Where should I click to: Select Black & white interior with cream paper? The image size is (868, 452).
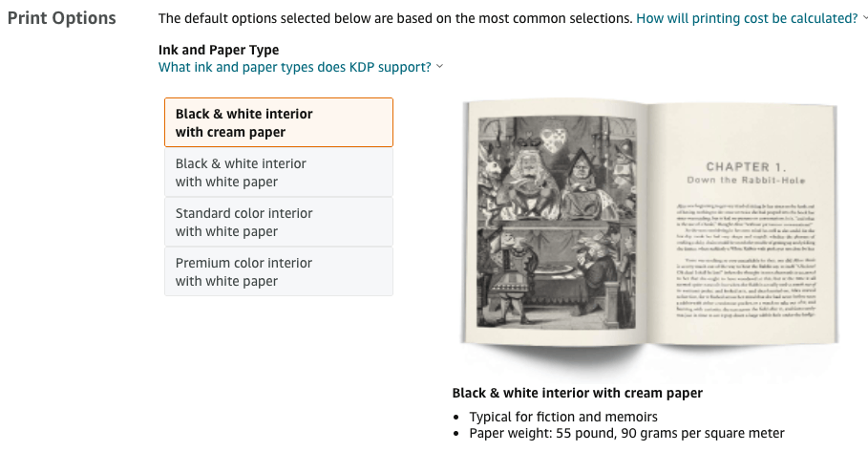(279, 122)
